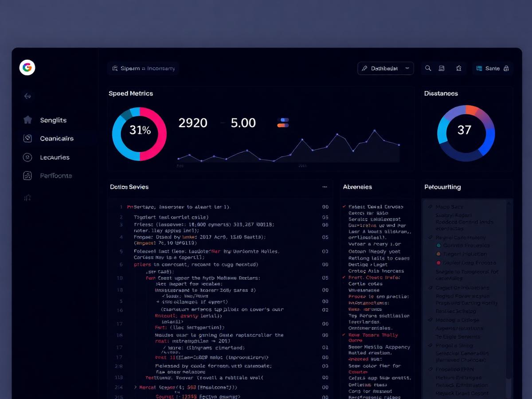This screenshot has height=399, width=532.
Task: Click line number 16 in the code panel
Action: click(120, 310)
